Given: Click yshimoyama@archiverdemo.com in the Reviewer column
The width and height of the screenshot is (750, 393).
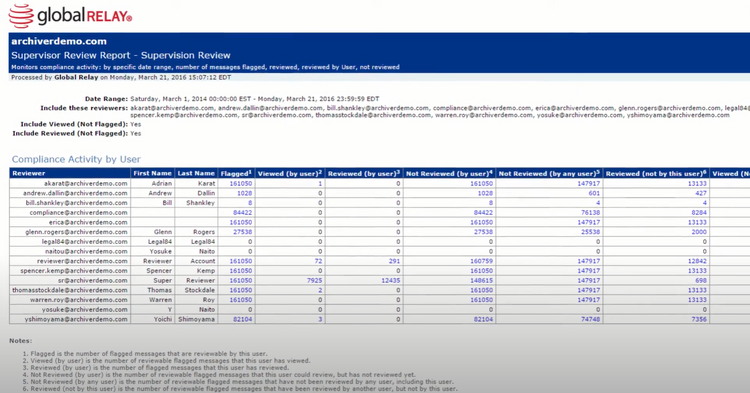Looking at the screenshot, I should click(x=76, y=319).
